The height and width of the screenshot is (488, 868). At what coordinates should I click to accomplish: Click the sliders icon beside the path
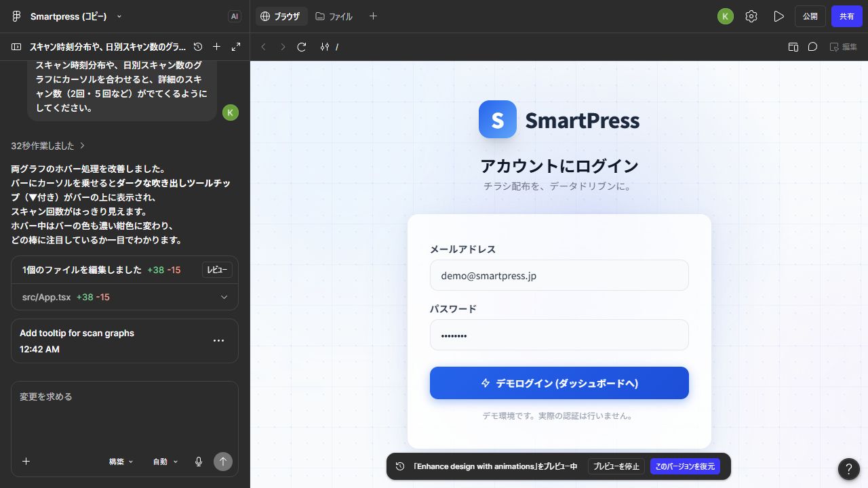(x=325, y=47)
